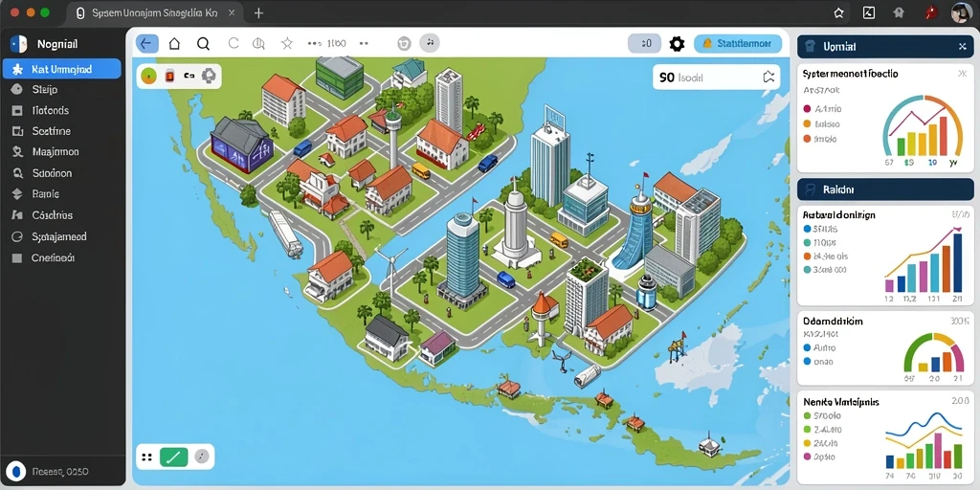Viewport: 980px width, 490px height.
Task: Click the red extension icon in title bar
Action: (x=931, y=12)
